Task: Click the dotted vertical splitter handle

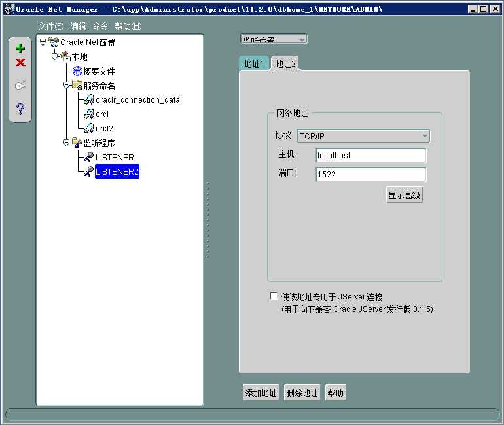Action: click(207, 220)
